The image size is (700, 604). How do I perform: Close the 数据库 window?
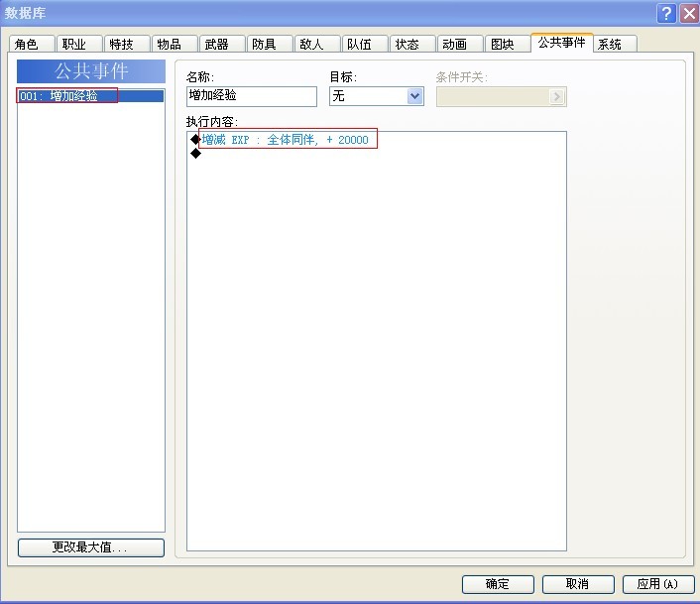(689, 14)
